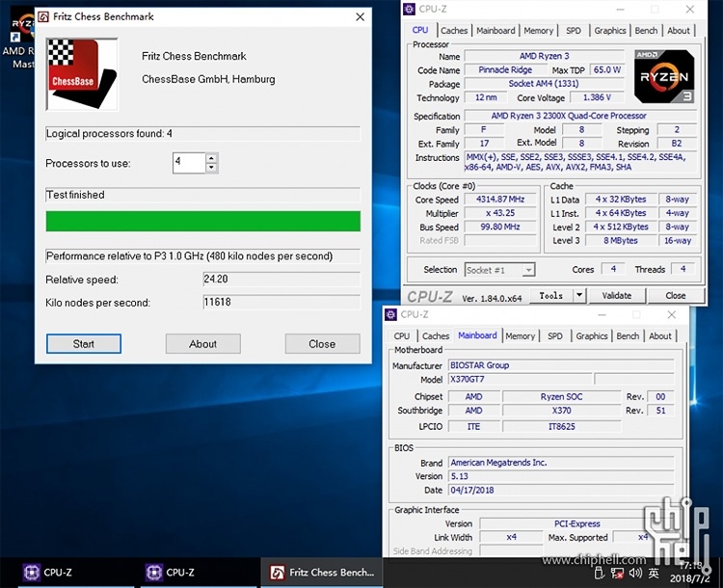Click the BIOS Version field 5.13
This screenshot has height=588, width=723.
(x=561, y=476)
